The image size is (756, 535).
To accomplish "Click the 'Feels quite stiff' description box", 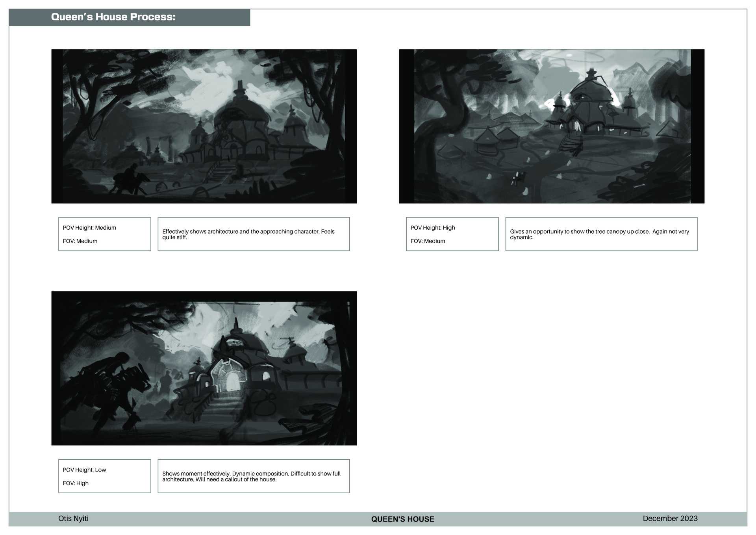I will [254, 234].
